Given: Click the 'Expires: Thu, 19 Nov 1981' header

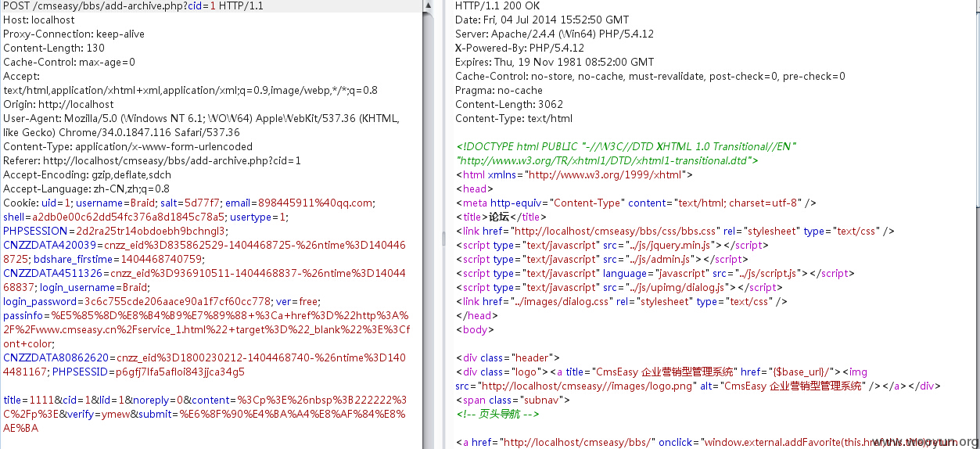Looking at the screenshot, I should 555,62.
